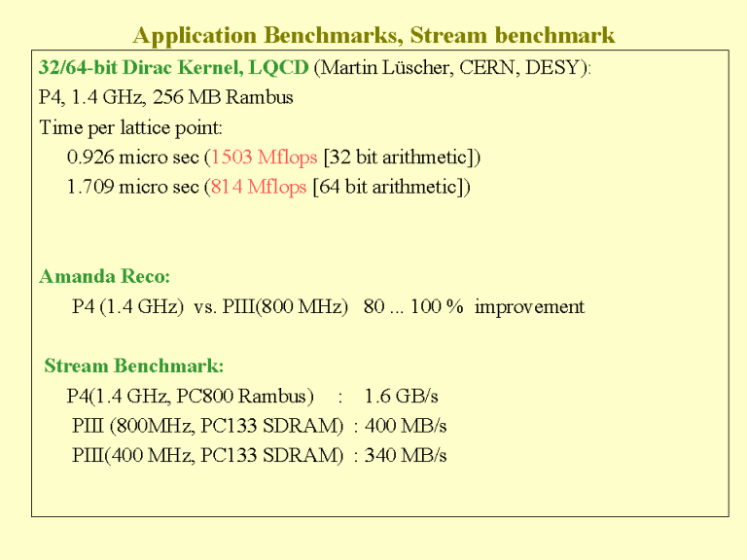The height and width of the screenshot is (560, 747).
Task: Click the text 'P4 (1.4 GHz) vs. PIII(800 MHz)'
Action: (210, 306)
